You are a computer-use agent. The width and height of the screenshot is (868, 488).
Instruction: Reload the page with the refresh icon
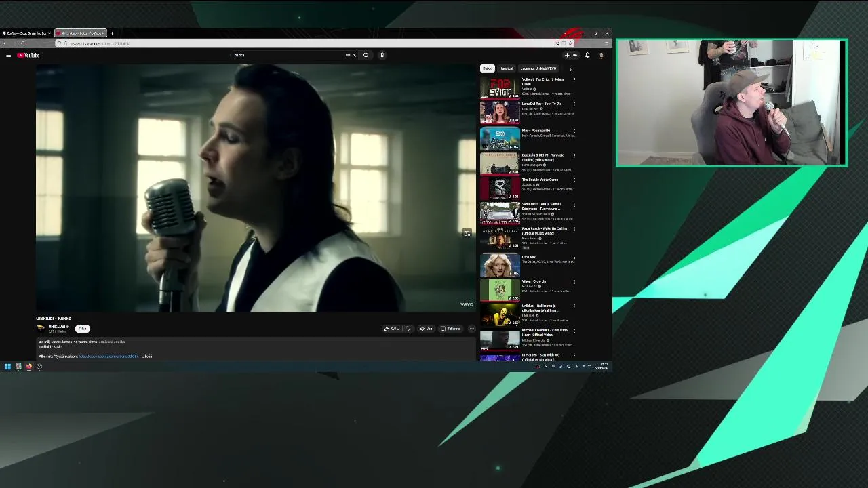(22, 43)
